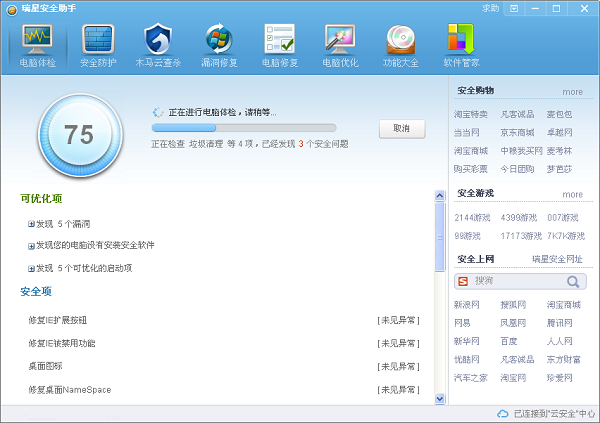Viewport: 600px width, 423px height.
Task: Open the 中粮我买网 link
Action: click(521, 151)
